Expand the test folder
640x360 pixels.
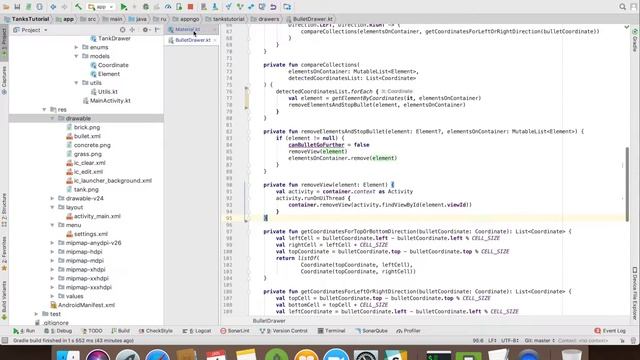36,314
